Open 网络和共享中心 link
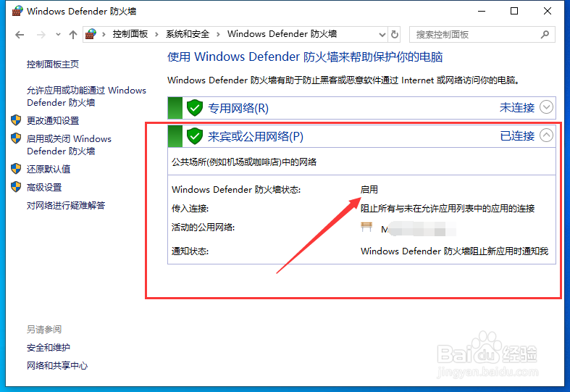Viewport: 570px width, 392px height. click(x=57, y=365)
